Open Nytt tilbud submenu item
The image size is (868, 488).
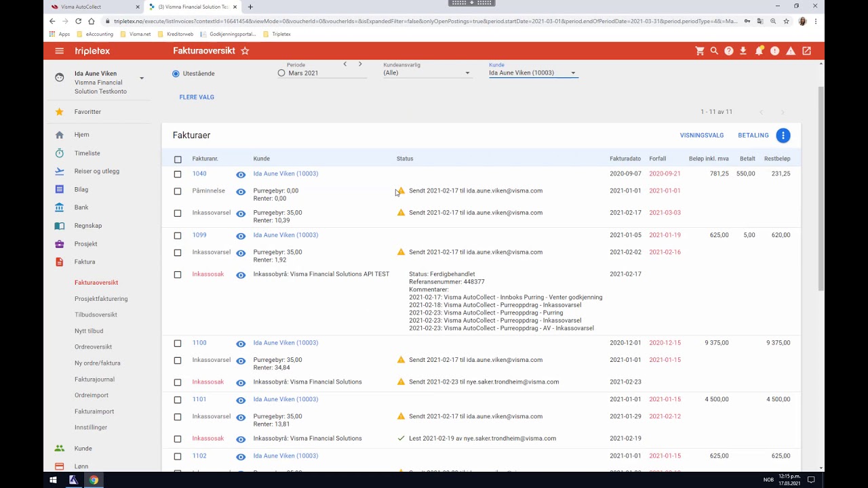[89, 331]
